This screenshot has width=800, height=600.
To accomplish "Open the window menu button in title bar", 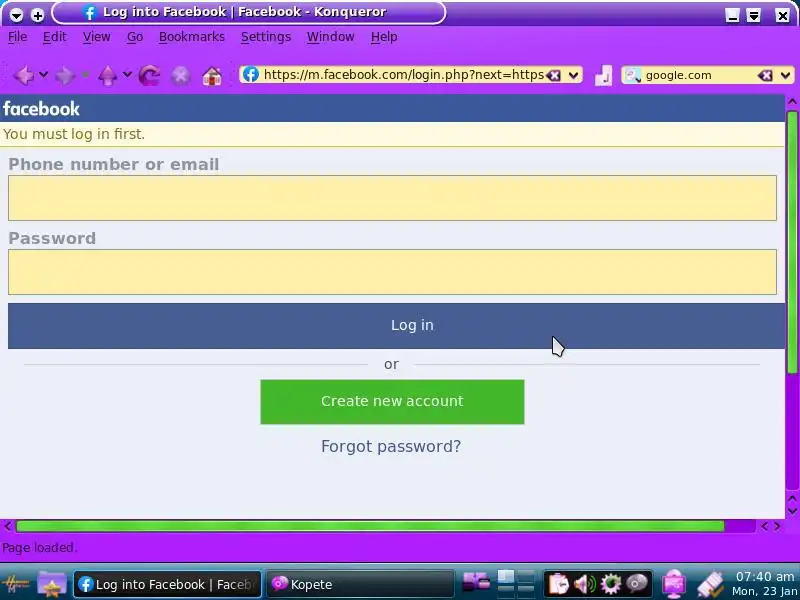I will pyautogui.click(x=16, y=15).
